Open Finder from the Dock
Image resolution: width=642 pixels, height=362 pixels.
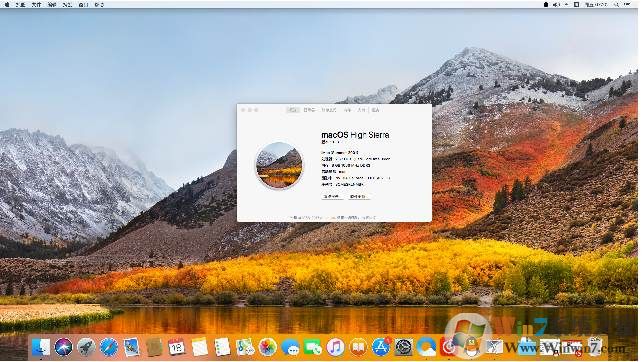pos(41,347)
